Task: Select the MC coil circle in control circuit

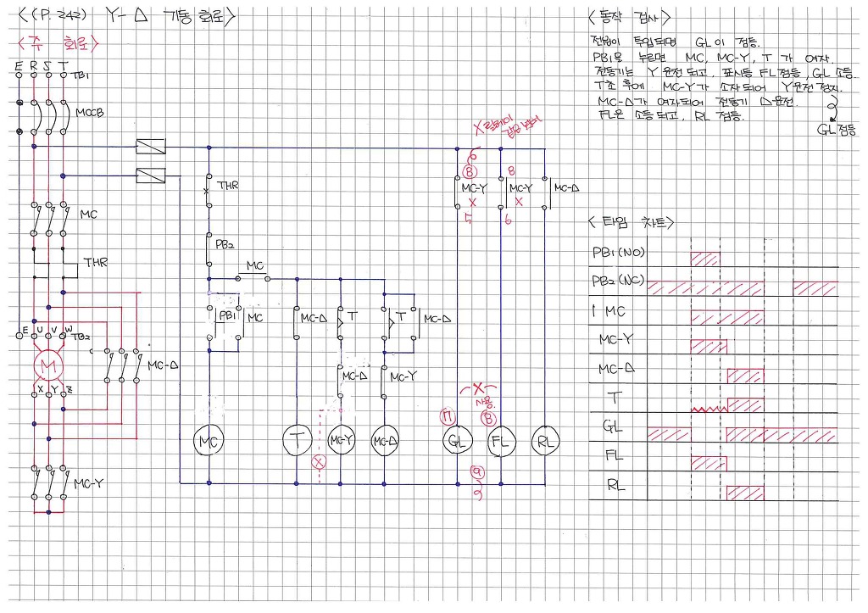Action: pos(209,442)
